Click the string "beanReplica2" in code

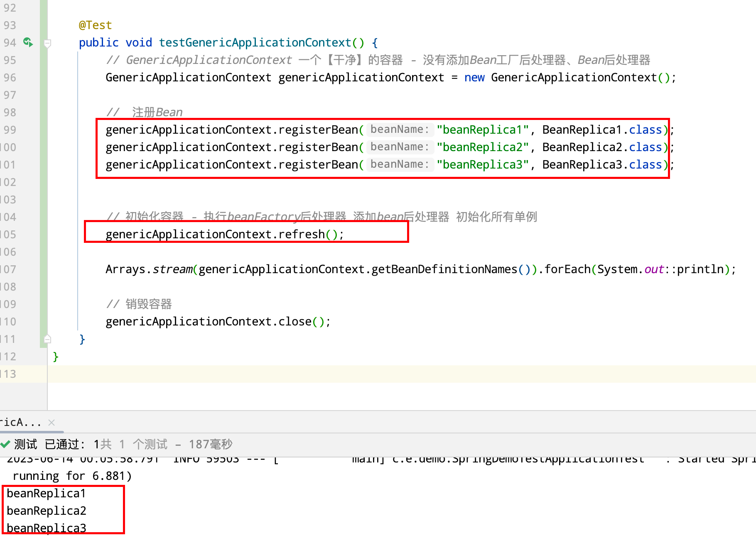[483, 147]
